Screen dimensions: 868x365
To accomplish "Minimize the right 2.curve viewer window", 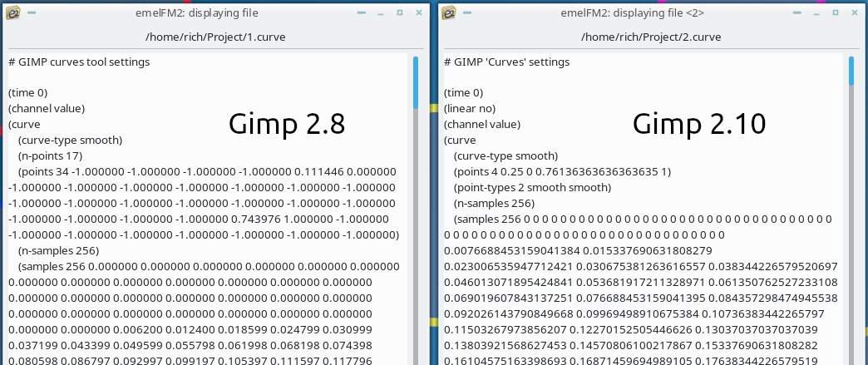I will pos(816,14).
